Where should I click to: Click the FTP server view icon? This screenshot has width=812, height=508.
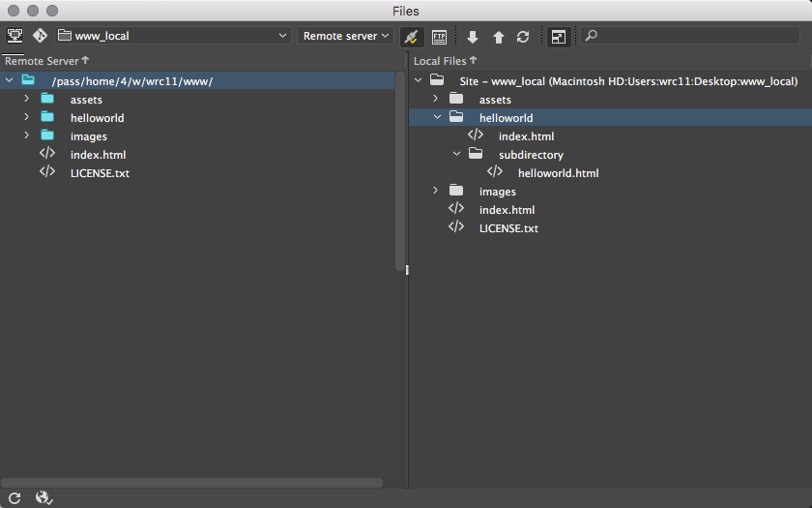click(x=14, y=36)
